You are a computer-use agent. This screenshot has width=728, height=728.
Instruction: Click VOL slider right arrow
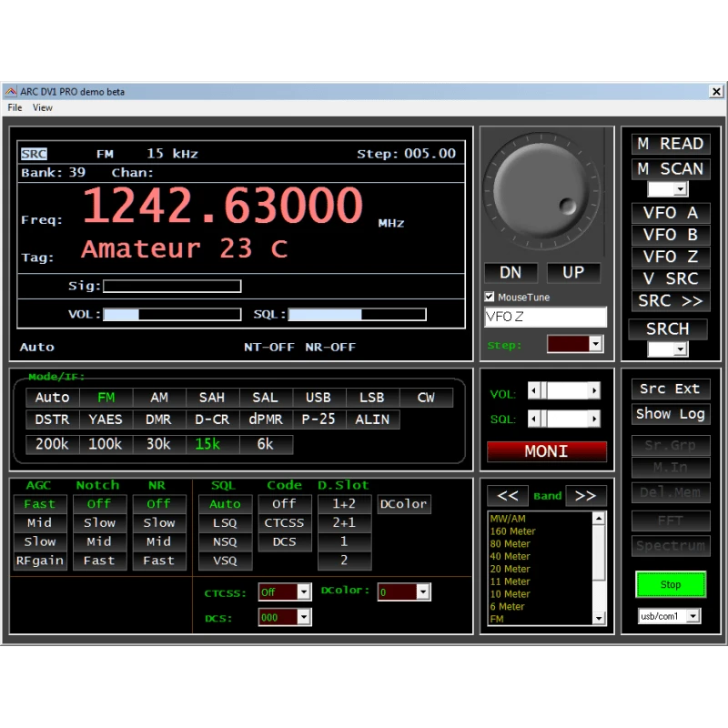pos(594,390)
